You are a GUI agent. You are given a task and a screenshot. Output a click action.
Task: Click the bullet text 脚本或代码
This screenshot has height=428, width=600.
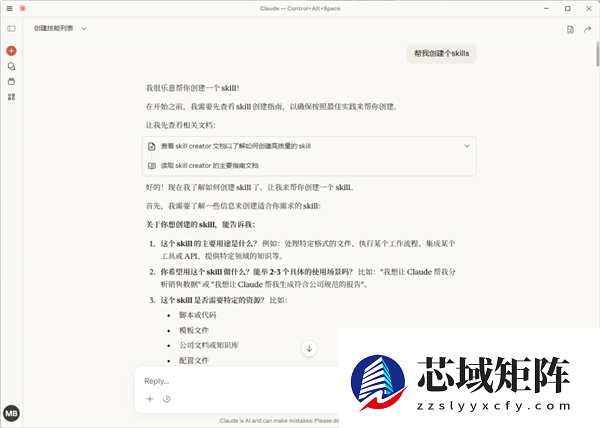pyautogui.click(x=198, y=315)
